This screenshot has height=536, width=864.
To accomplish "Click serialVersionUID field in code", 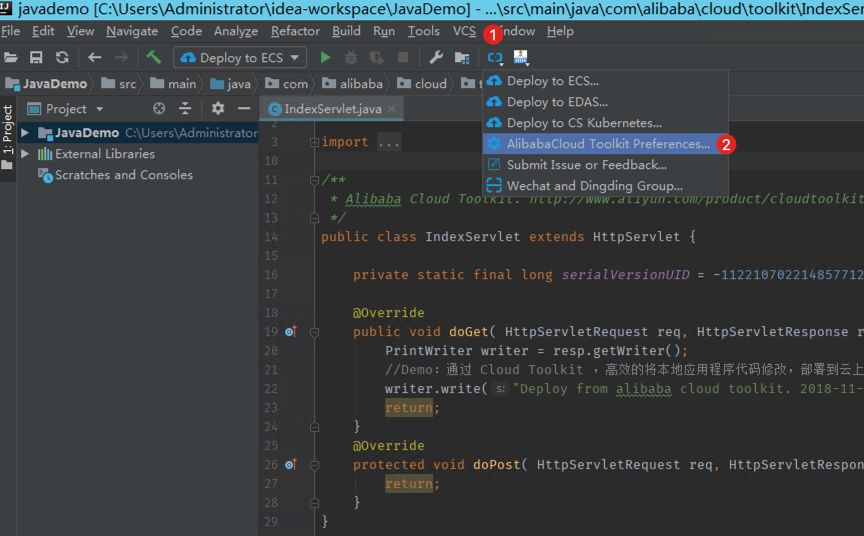I will click(x=625, y=274).
